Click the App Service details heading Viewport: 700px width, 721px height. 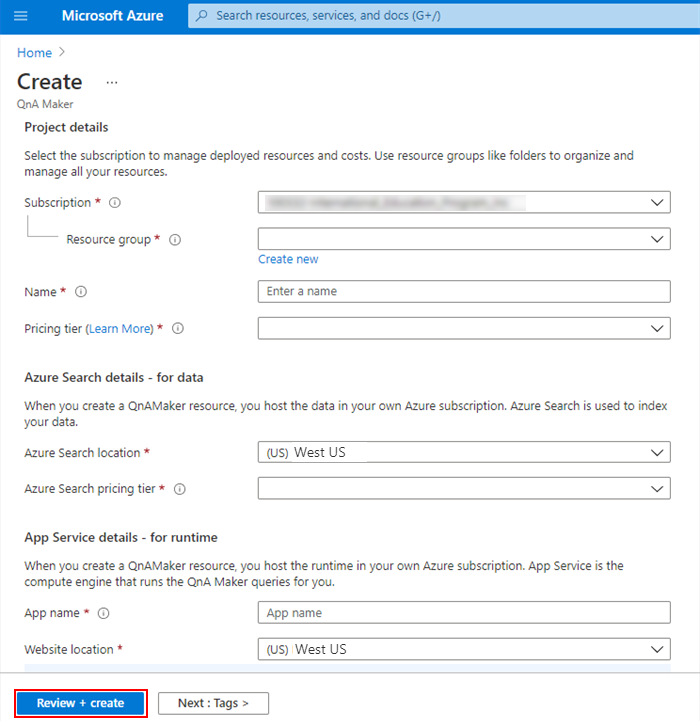[121, 538]
